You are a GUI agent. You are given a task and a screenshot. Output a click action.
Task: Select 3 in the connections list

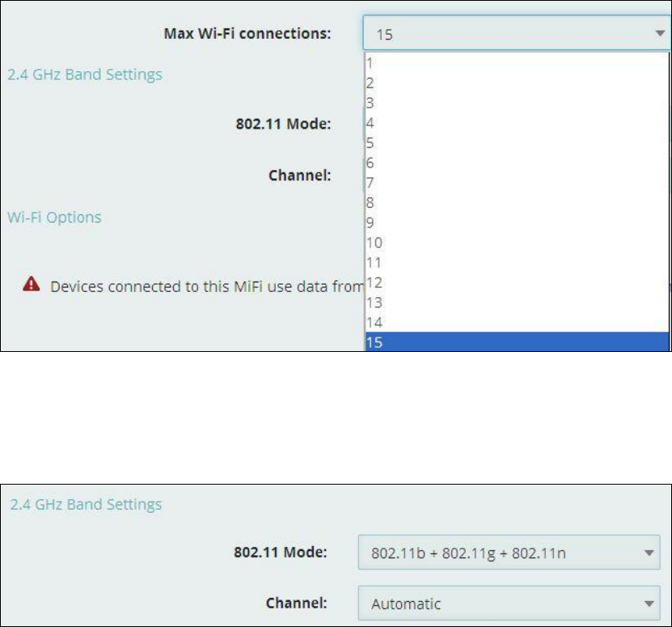[517, 103]
